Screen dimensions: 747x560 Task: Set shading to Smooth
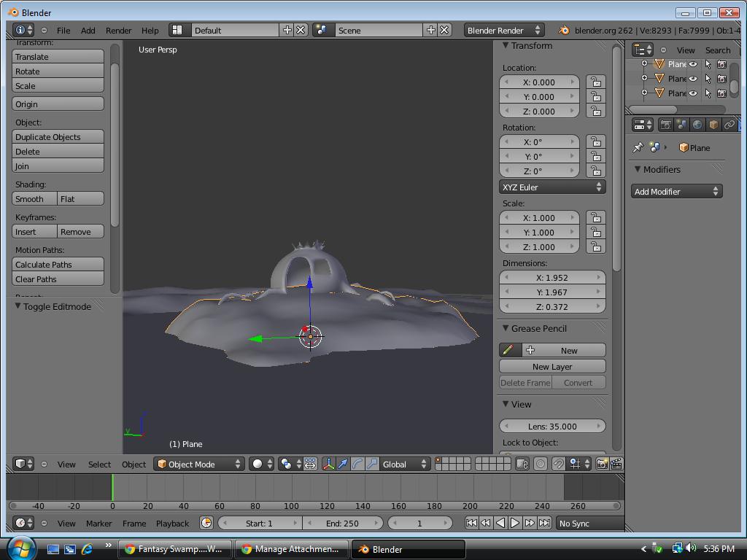tap(34, 198)
